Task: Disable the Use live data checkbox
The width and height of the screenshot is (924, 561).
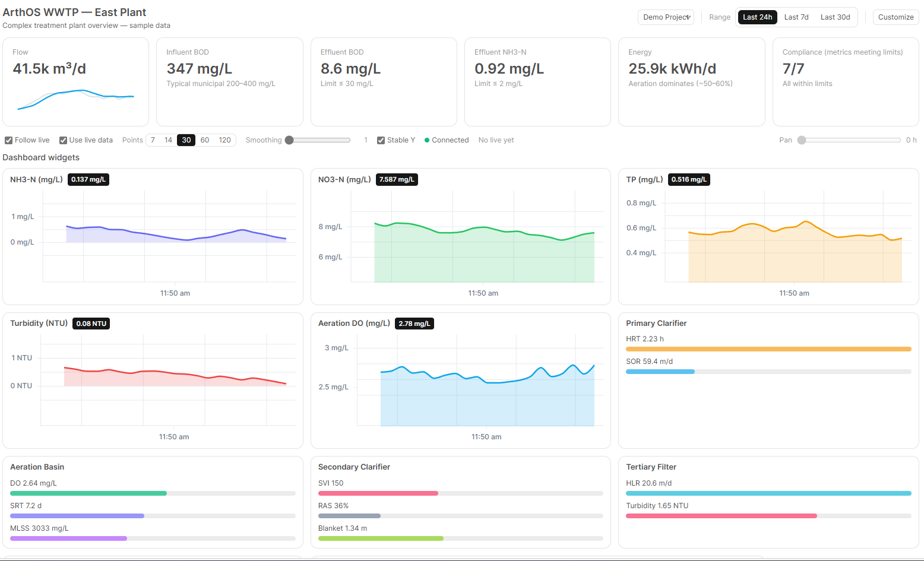Action: 63,141
